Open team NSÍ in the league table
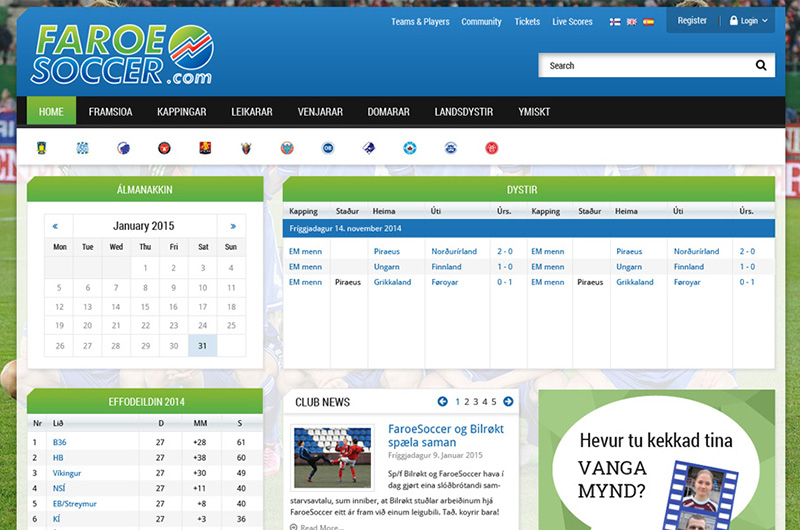 tap(59, 488)
